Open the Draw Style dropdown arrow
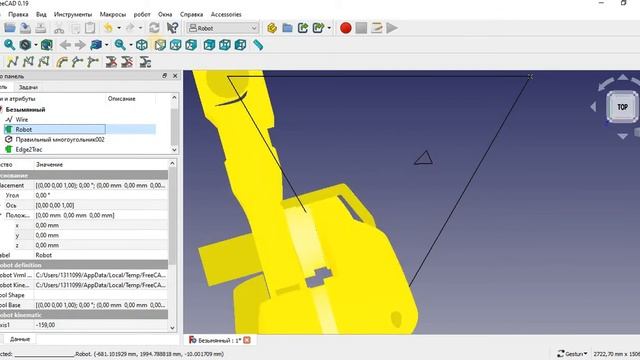This screenshot has height=360, width=640. click(x=36, y=45)
